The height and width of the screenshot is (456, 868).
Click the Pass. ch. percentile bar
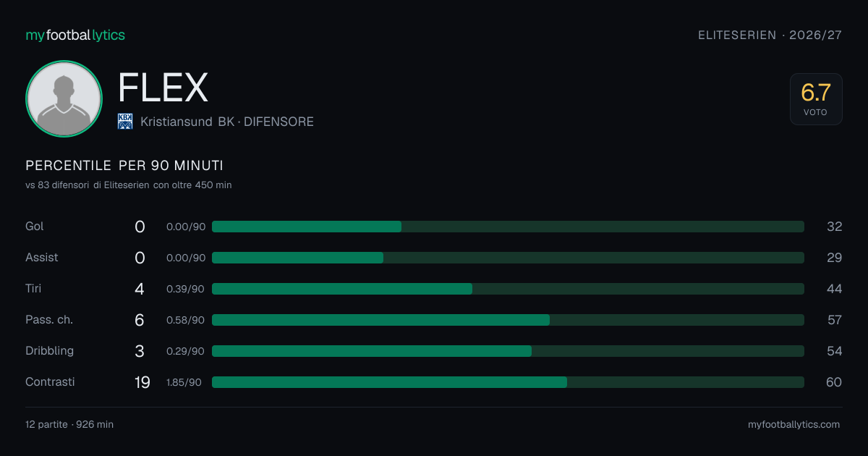(x=508, y=320)
